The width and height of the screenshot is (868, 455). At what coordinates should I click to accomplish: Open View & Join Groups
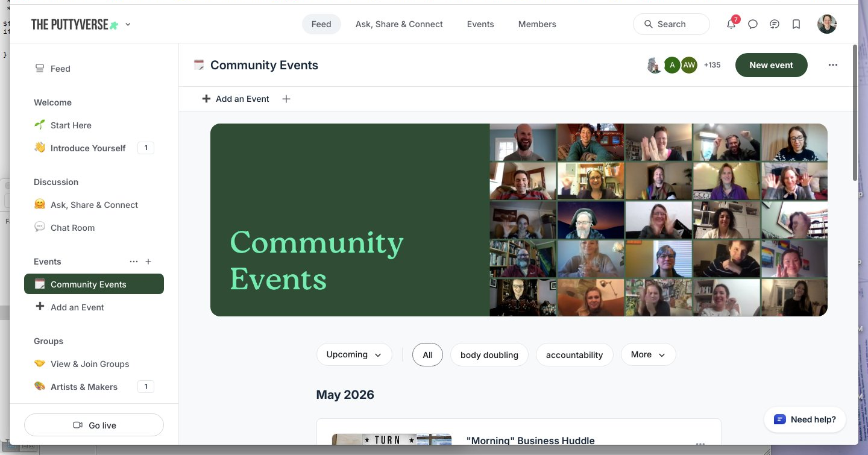[x=94, y=363]
